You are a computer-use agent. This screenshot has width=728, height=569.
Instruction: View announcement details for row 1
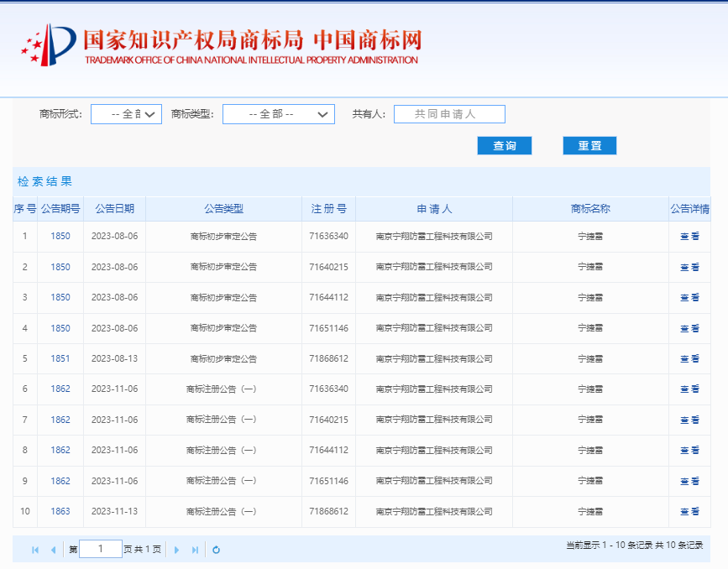(x=690, y=236)
